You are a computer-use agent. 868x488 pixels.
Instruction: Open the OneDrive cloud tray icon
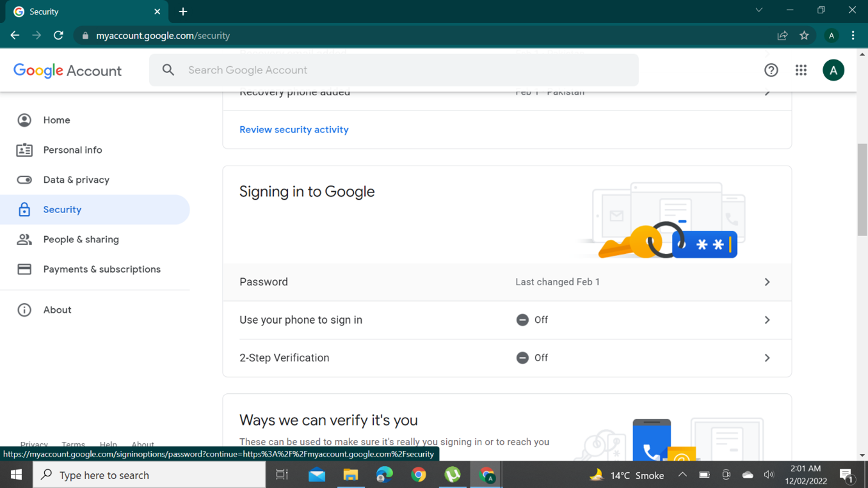point(747,475)
